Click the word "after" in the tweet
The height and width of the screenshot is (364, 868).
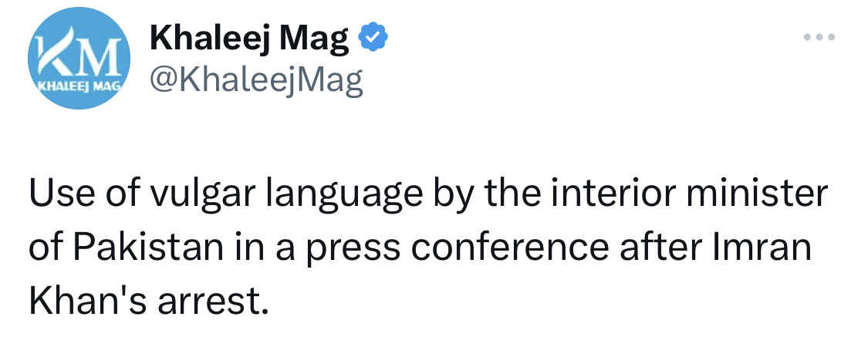[664, 248]
